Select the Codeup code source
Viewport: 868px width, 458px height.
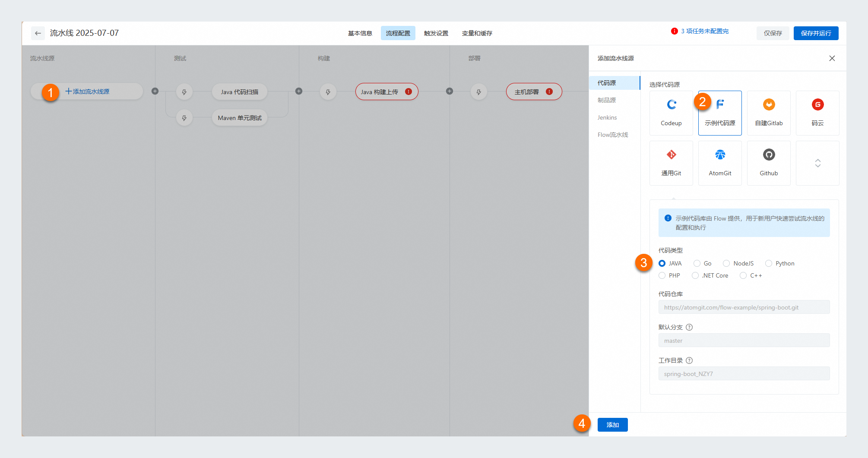pyautogui.click(x=671, y=113)
